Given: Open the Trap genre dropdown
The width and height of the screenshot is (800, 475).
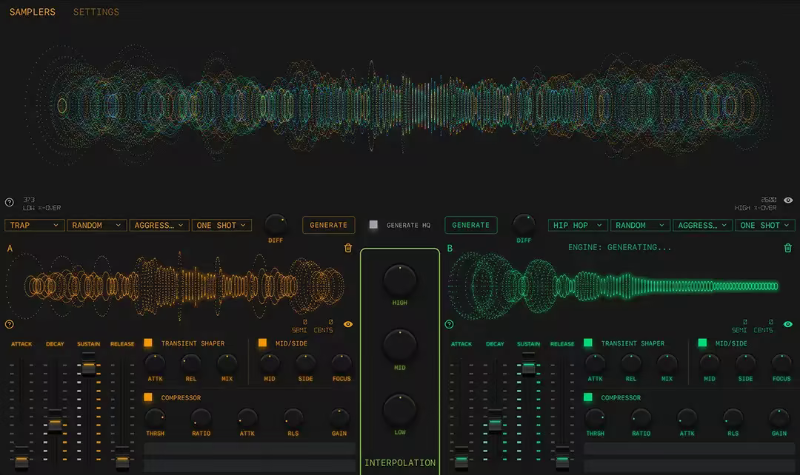Looking at the screenshot, I should 34,225.
